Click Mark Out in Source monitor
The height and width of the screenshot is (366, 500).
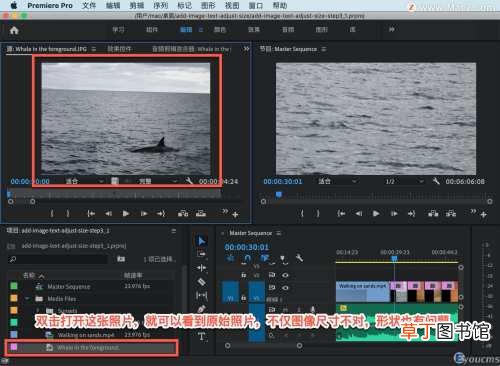[68, 213]
